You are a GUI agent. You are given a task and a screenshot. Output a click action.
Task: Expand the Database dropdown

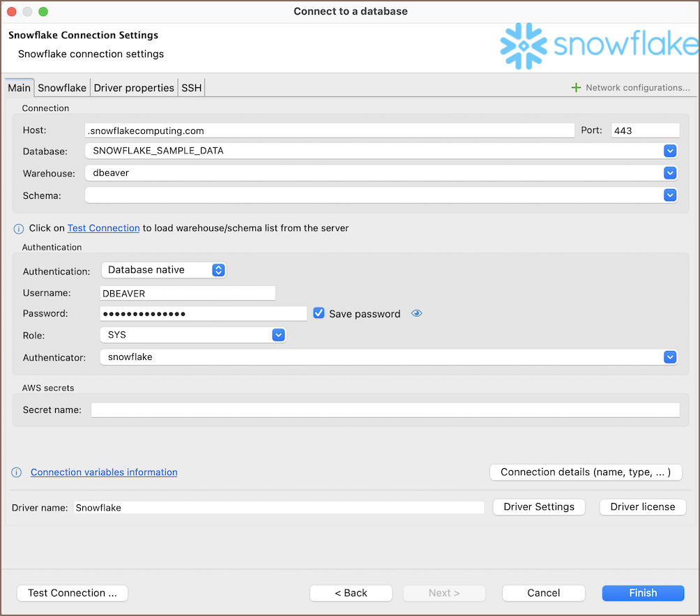670,151
